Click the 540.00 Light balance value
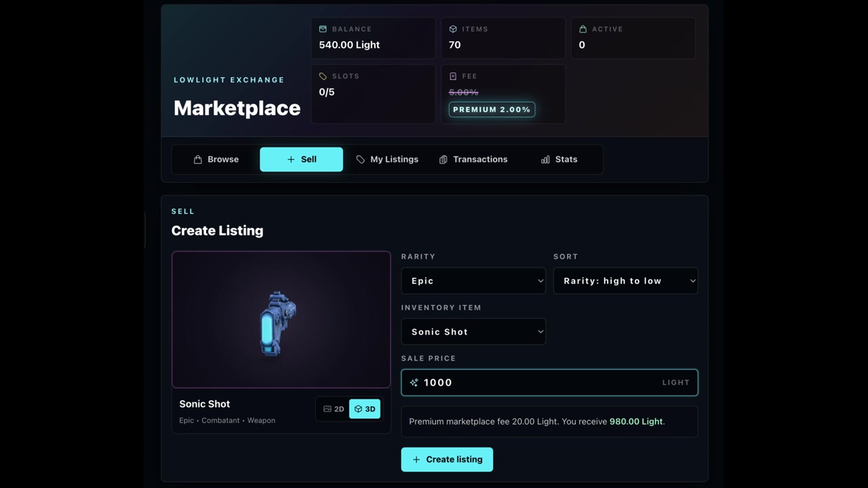This screenshot has width=868, height=488. tap(349, 45)
